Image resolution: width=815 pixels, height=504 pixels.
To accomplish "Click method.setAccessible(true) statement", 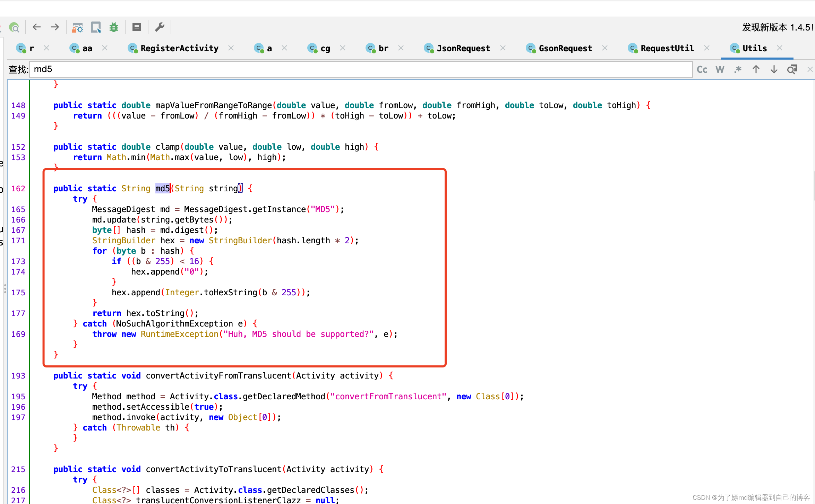I will [157, 407].
